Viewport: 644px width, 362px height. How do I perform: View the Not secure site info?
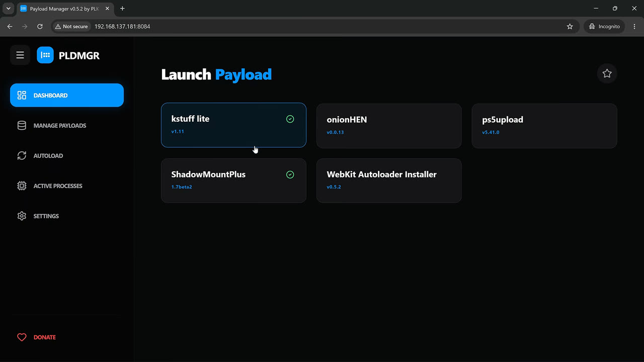[x=71, y=26]
